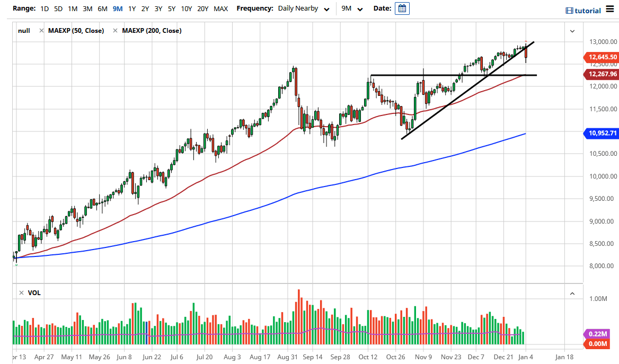Remove the MAEXP (50, Close) overlay with its X

click(x=41, y=30)
